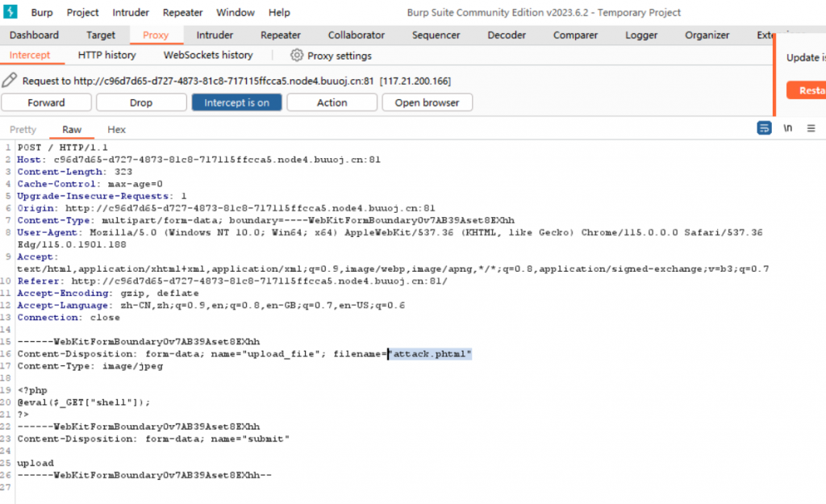The height and width of the screenshot is (504, 826).
Task: Click the final WebKitFormBoundary closing line
Action: click(144, 475)
